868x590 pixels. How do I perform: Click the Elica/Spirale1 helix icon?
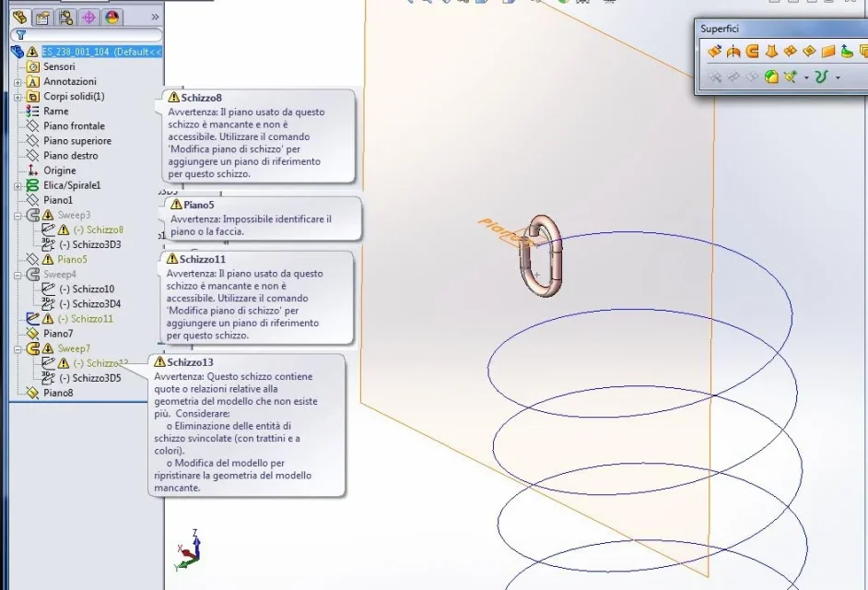(x=32, y=185)
